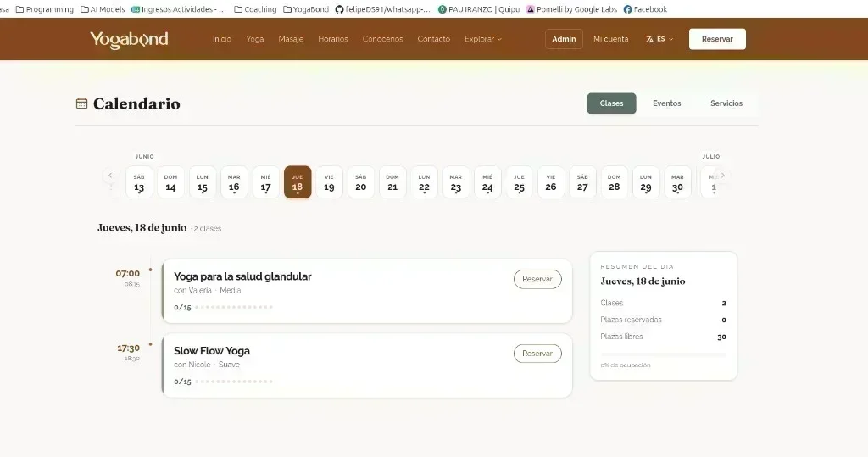868x457 pixels.
Task: Select Monday 15 in date strip
Action: 202,182
